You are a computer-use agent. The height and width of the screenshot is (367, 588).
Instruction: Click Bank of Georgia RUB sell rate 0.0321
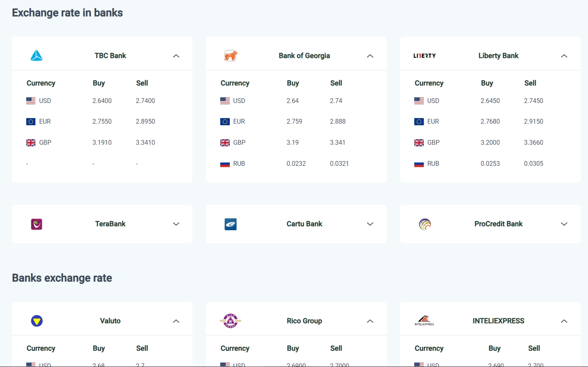coord(340,163)
